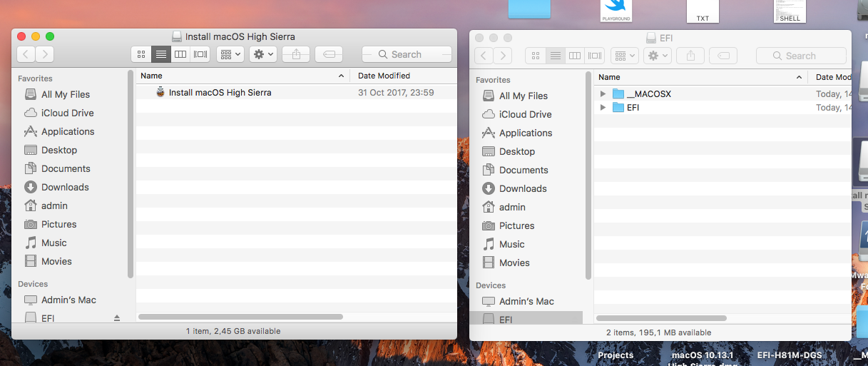The width and height of the screenshot is (868, 366).
Task: Open All My Files in Install macOS sidebar
Action: coord(66,94)
